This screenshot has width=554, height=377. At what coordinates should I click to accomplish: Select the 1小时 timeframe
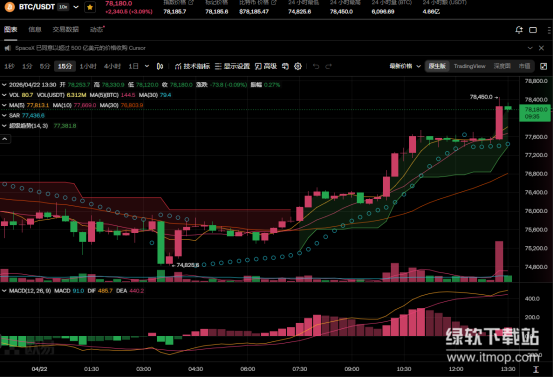pyautogui.click(x=88, y=66)
